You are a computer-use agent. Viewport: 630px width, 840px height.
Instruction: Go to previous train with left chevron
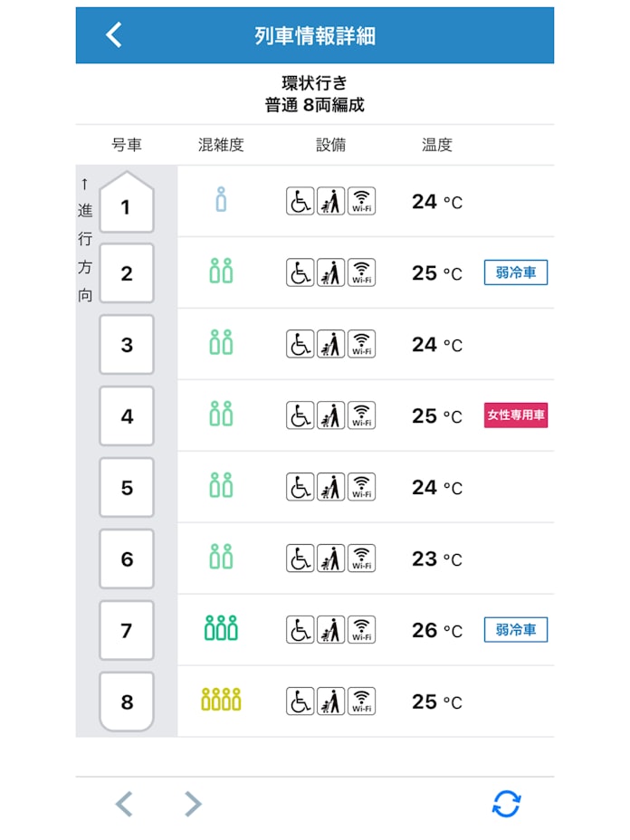pyautogui.click(x=125, y=803)
